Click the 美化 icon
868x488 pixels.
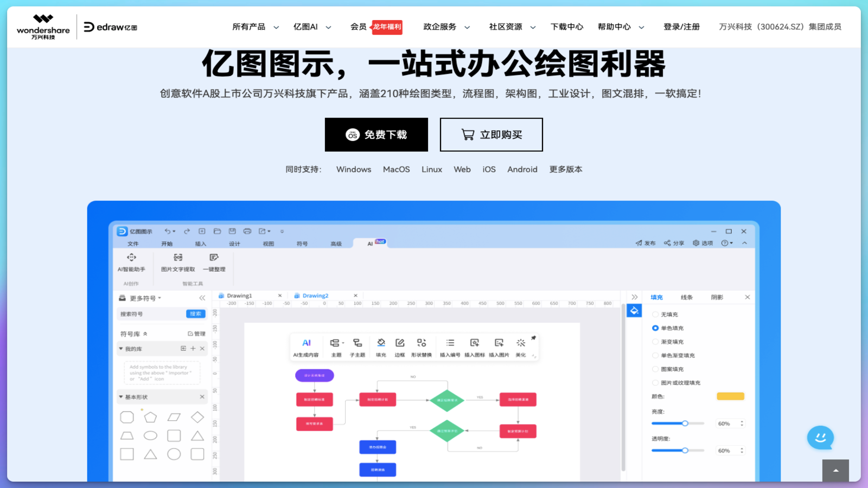point(520,346)
